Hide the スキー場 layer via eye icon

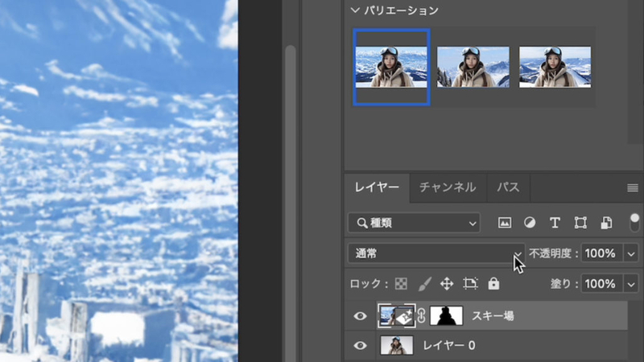point(360,316)
